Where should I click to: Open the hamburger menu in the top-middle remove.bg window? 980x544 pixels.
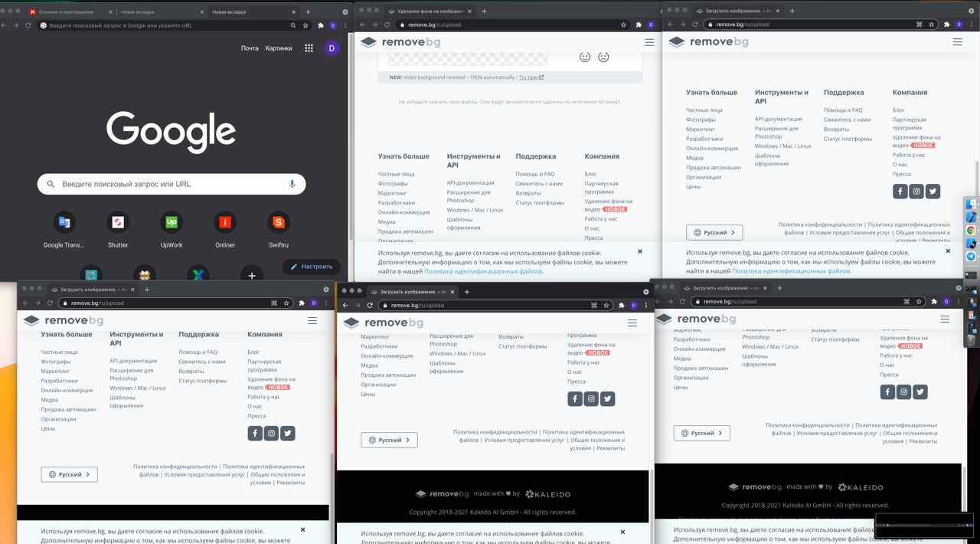pos(649,42)
